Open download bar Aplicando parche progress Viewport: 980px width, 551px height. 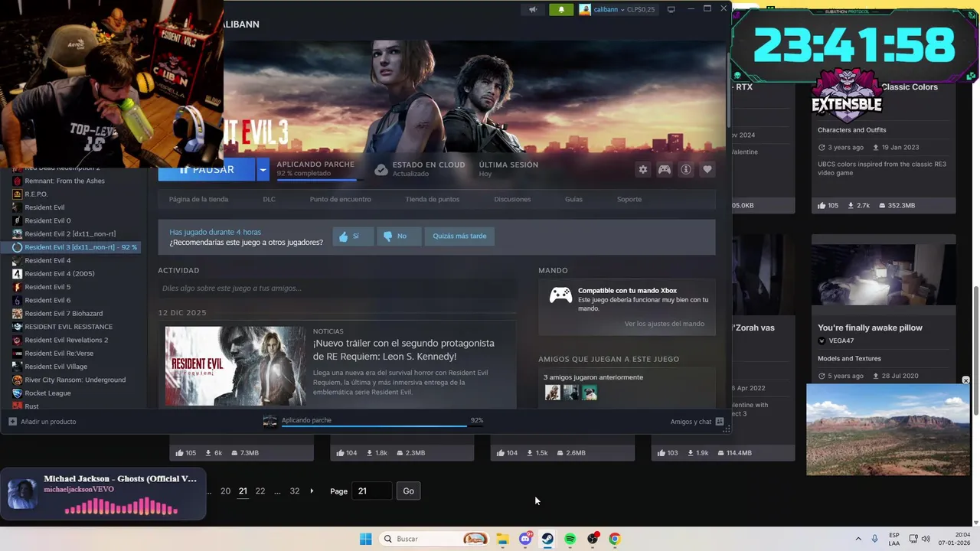pos(373,421)
